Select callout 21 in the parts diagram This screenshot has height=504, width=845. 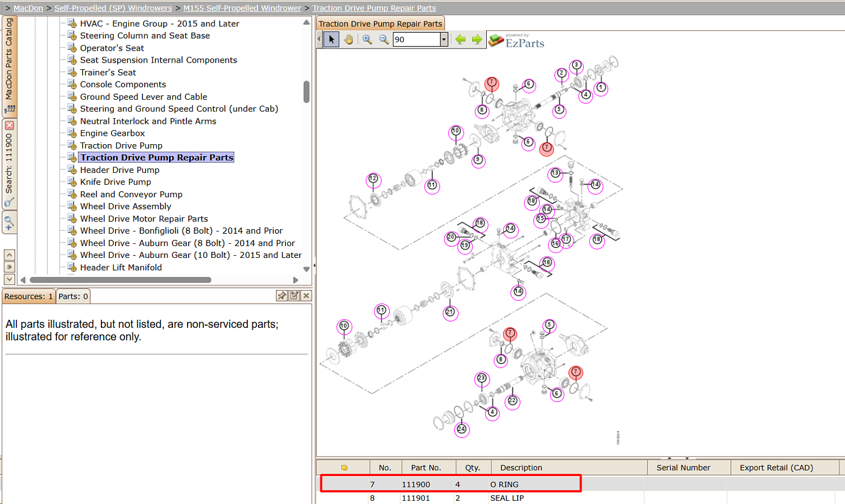tap(450, 312)
